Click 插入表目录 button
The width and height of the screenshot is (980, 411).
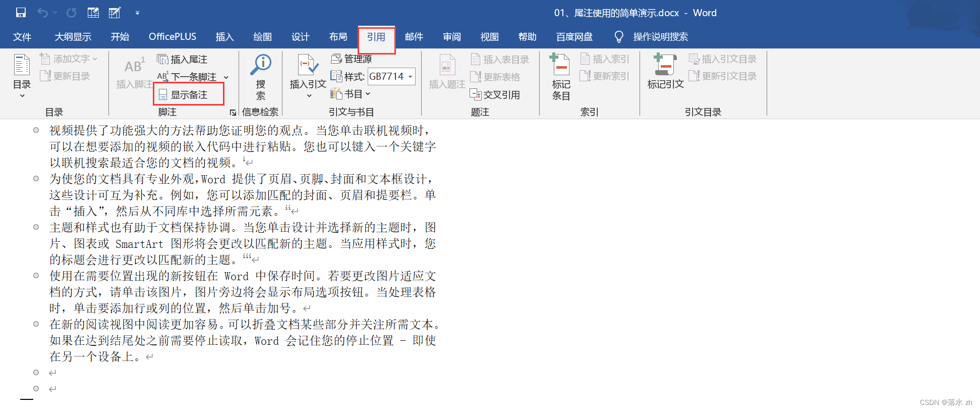pyautogui.click(x=500, y=60)
